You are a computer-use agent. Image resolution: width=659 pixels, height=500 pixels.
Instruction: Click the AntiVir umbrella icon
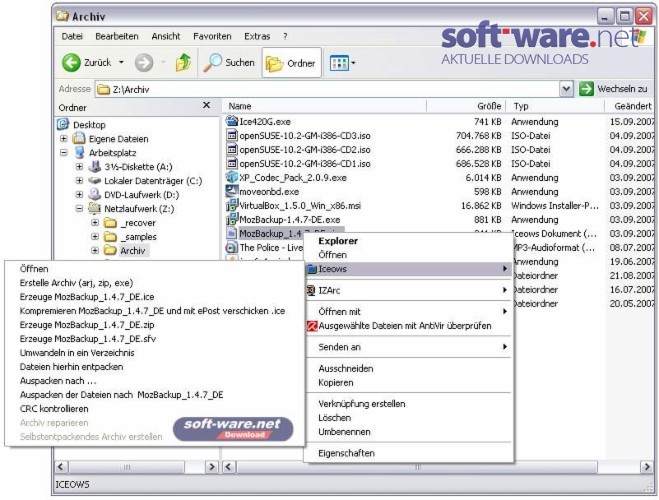[312, 326]
